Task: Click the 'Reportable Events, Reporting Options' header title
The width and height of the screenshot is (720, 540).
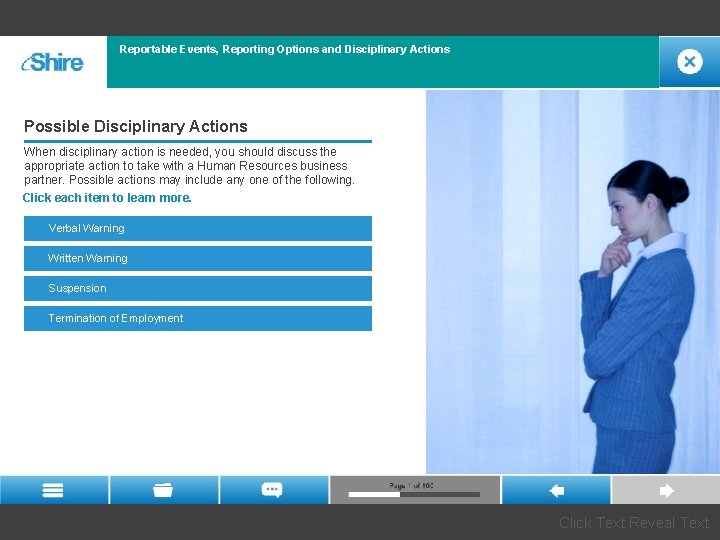Action: pos(285,49)
